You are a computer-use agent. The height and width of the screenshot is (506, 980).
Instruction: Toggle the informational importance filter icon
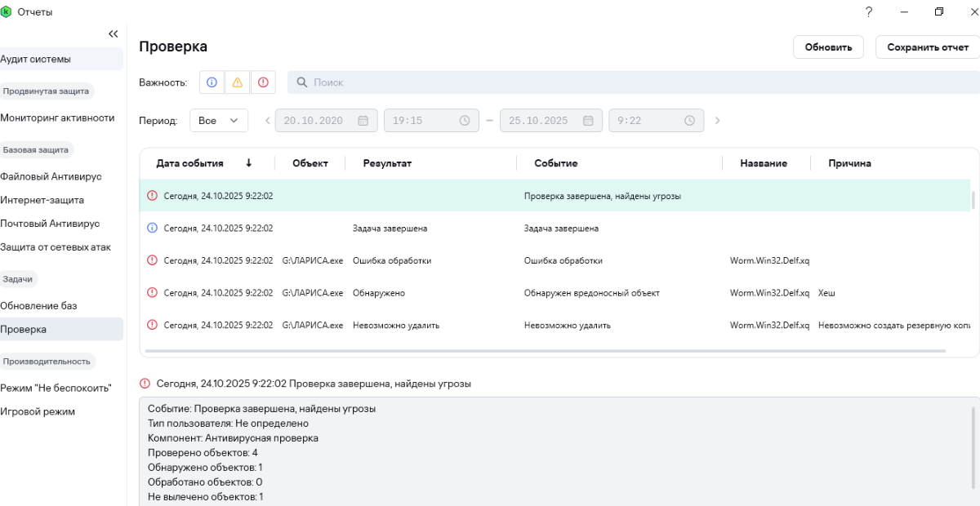pyautogui.click(x=212, y=82)
